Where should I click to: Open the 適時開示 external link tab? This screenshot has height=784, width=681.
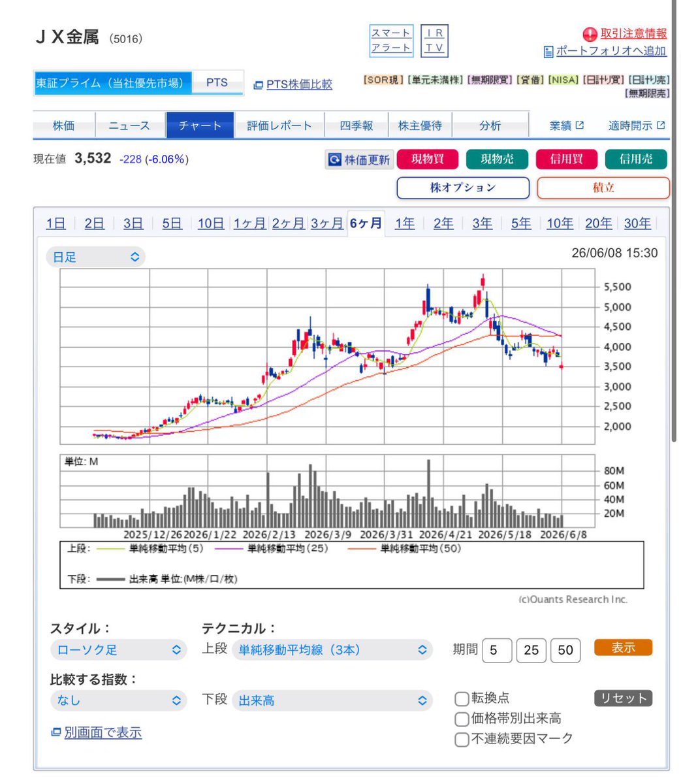pos(637,125)
